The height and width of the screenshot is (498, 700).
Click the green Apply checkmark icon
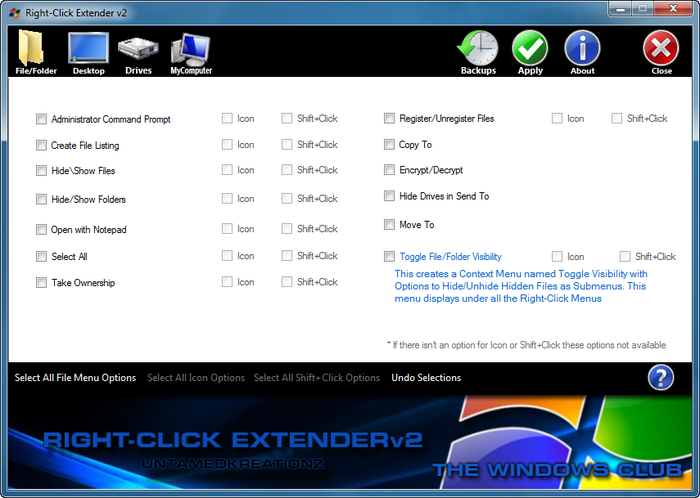point(530,52)
